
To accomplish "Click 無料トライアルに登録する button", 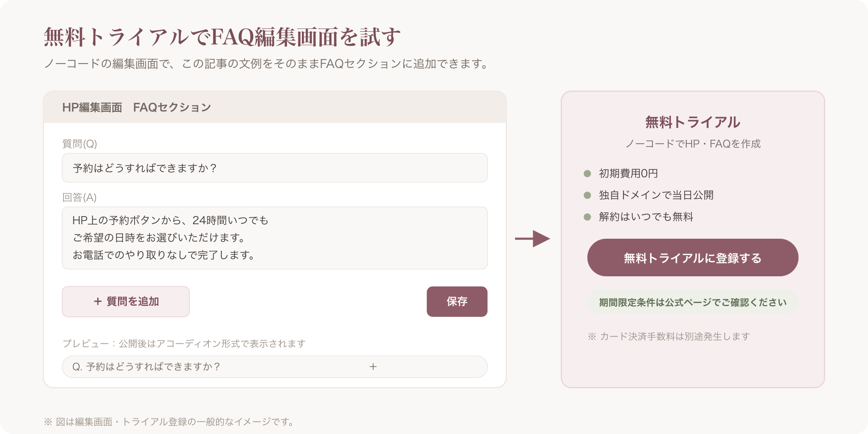I will click(692, 258).
